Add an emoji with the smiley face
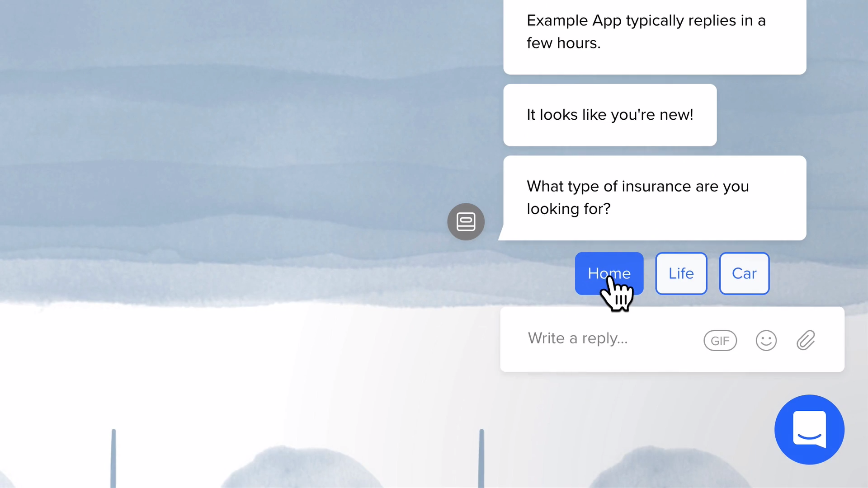Viewport: 868px width, 488px height. coord(766,341)
